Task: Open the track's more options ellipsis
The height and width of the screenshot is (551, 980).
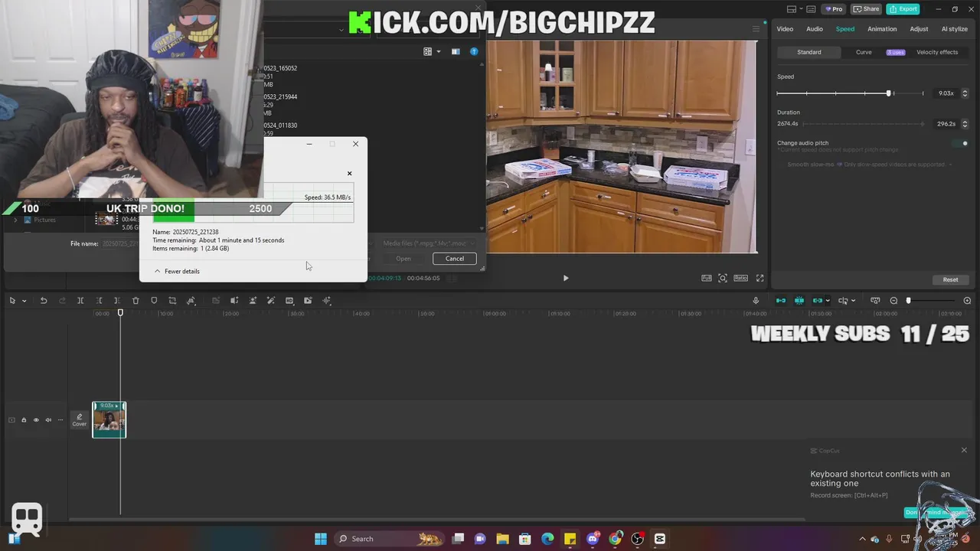Action: pyautogui.click(x=60, y=420)
